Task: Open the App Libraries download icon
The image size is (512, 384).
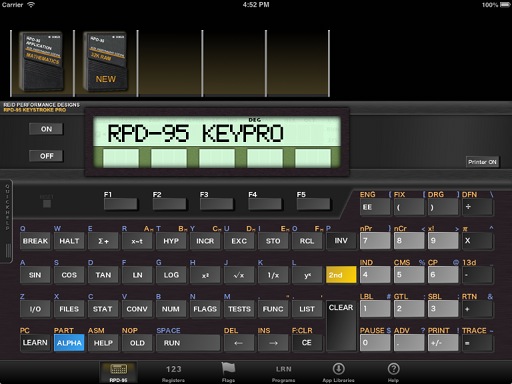Action: pyautogui.click(x=338, y=369)
